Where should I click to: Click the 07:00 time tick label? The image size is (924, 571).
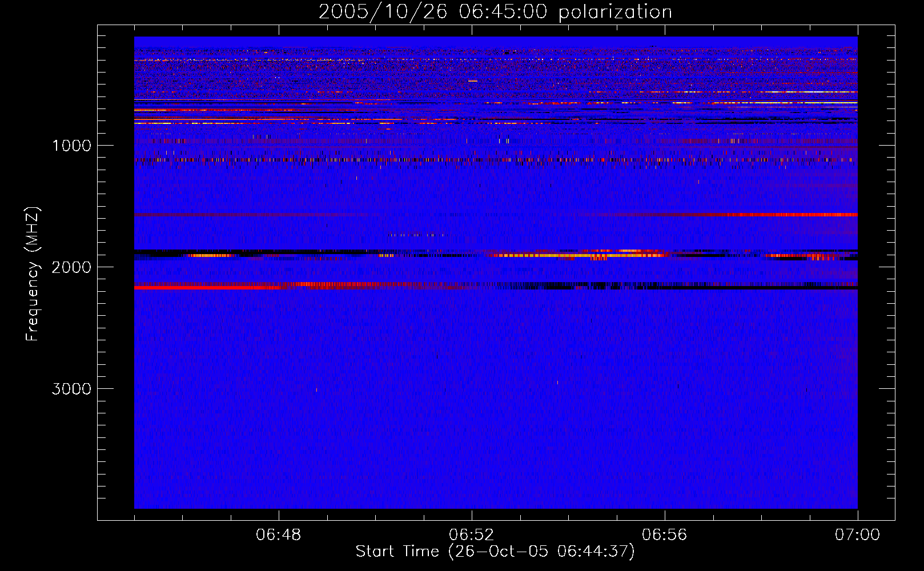(857, 535)
